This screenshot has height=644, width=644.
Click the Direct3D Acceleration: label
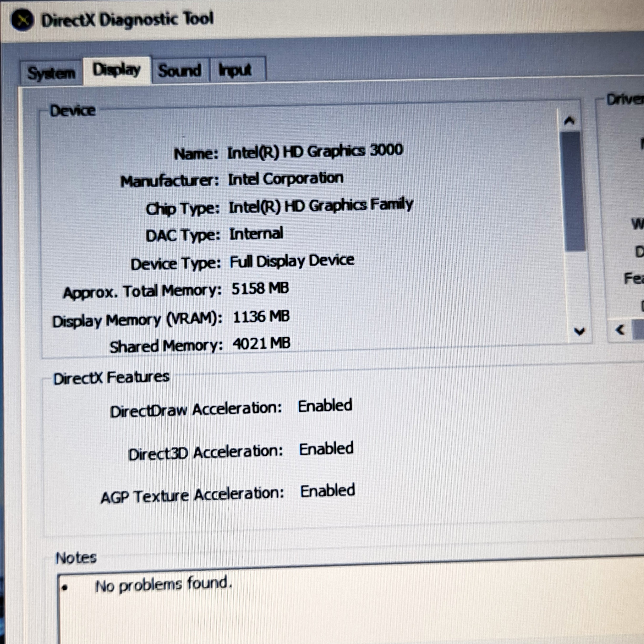206,453
